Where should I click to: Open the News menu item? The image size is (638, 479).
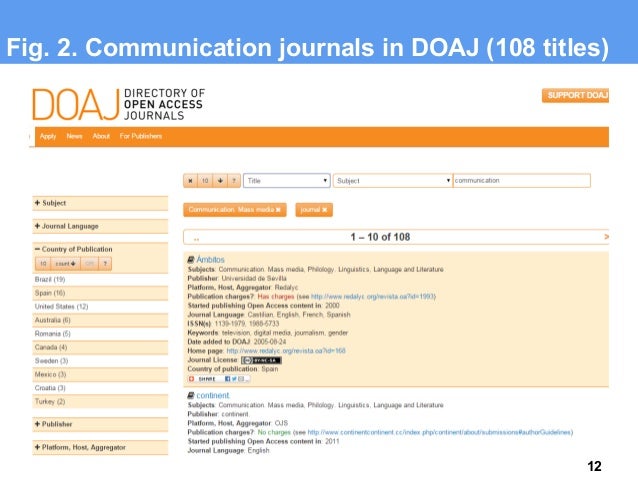[x=74, y=136]
